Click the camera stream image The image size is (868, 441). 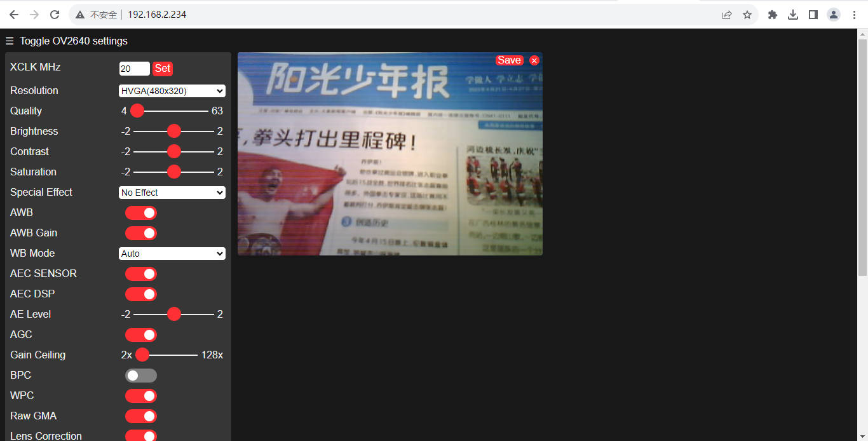coord(390,154)
